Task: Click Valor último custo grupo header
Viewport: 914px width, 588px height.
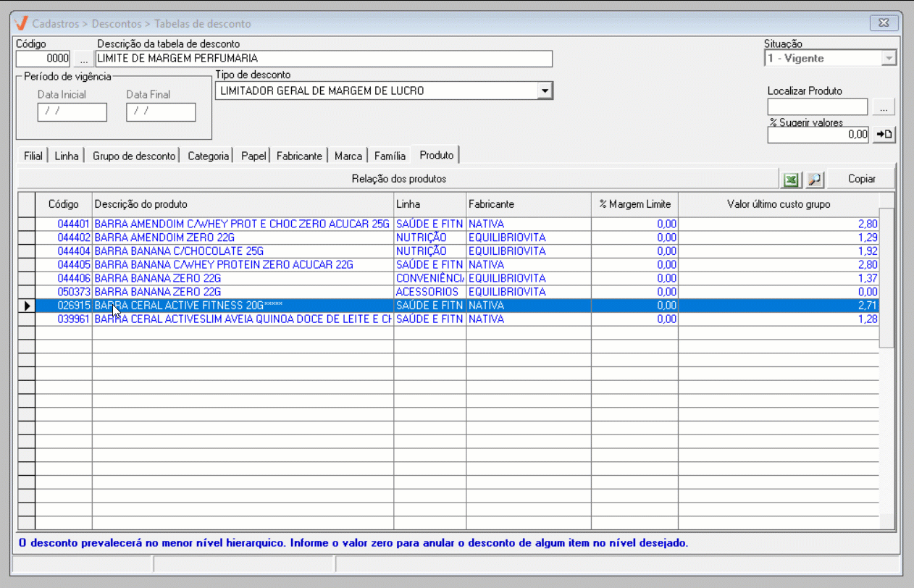Action: click(779, 204)
